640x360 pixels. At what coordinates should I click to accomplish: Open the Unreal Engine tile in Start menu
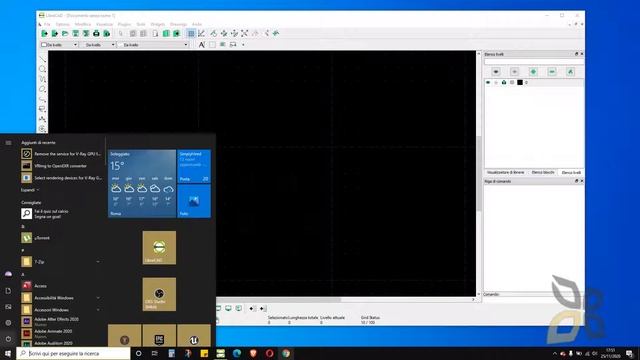pos(194,336)
